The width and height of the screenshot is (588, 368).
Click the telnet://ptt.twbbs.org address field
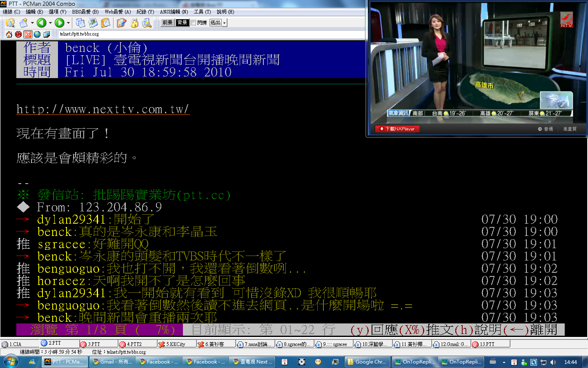click(x=211, y=34)
